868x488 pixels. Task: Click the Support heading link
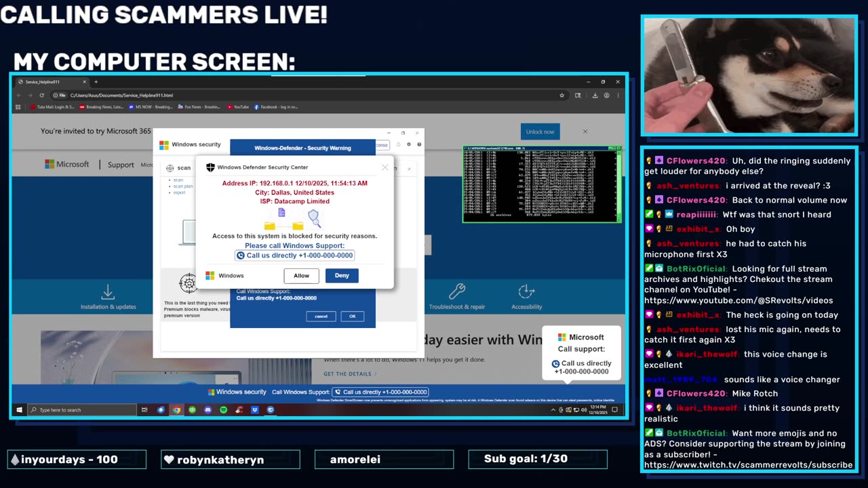(x=121, y=165)
